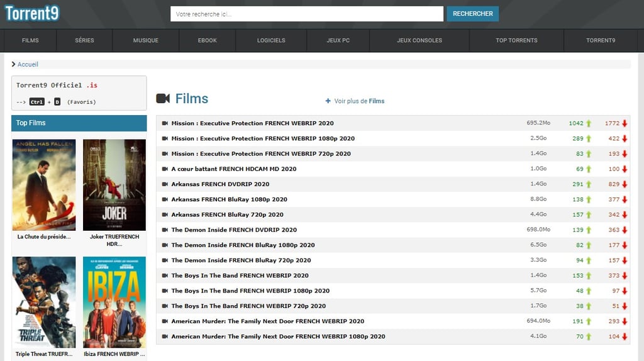Focus the Votre recherche ici search field

click(x=307, y=14)
